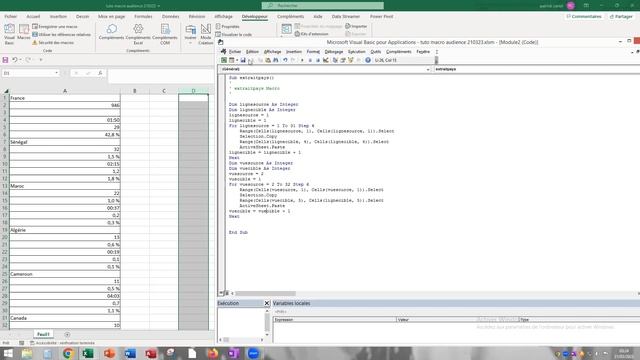
Task: Open Compléments COM dialog
Action: (165, 34)
